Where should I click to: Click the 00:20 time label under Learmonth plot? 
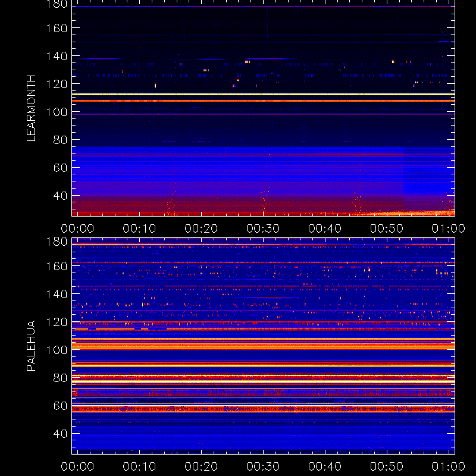point(201,228)
